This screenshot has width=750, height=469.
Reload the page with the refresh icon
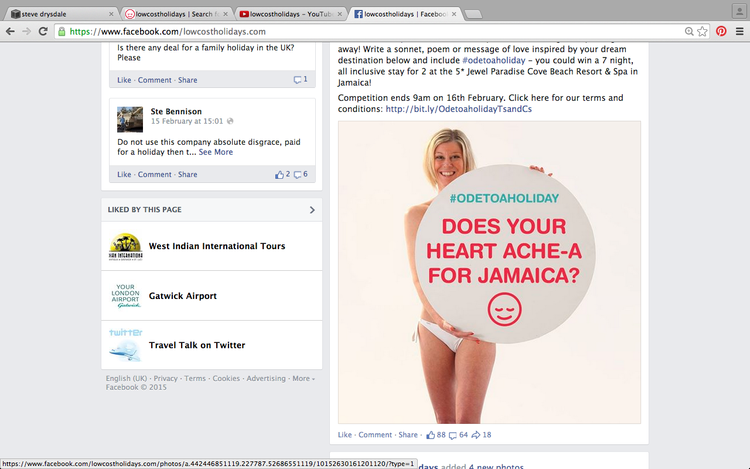(43, 32)
